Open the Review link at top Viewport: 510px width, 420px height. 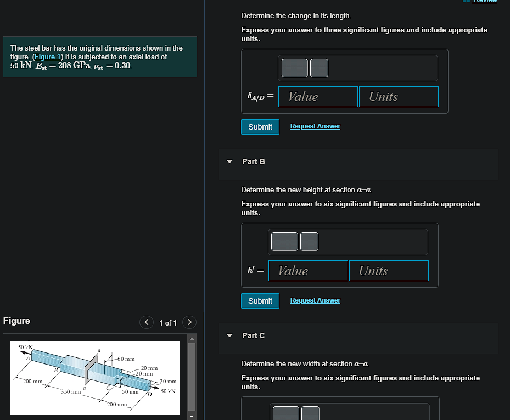click(x=485, y=1)
